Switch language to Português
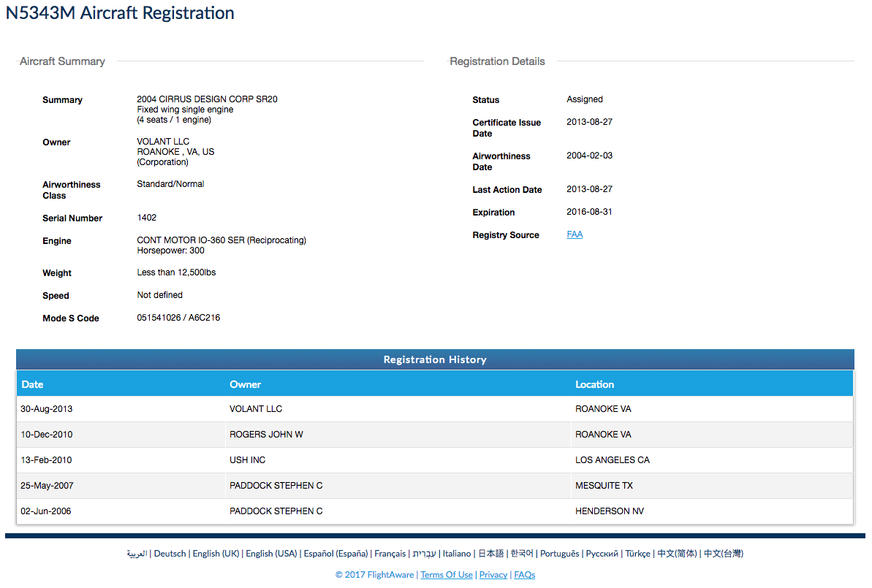Image resolution: width=872 pixels, height=588 pixels. pos(559,554)
